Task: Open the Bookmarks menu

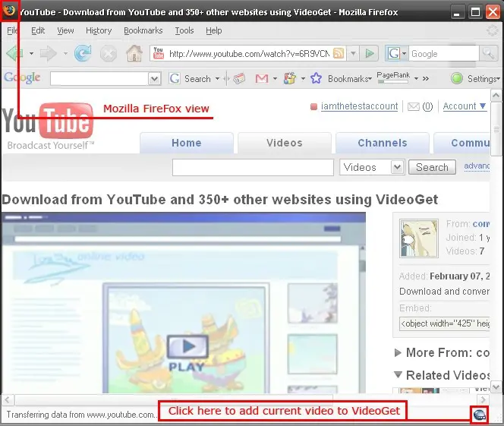Action: coord(143,30)
